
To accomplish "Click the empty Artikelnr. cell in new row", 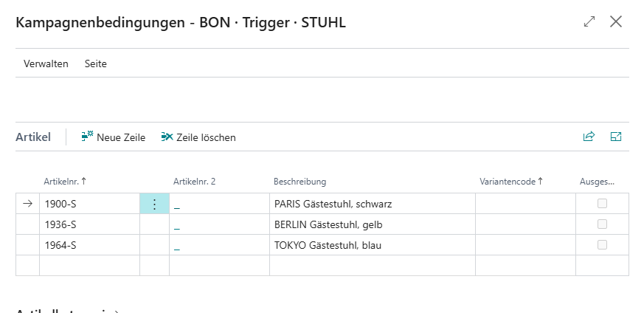I will 89,266.
